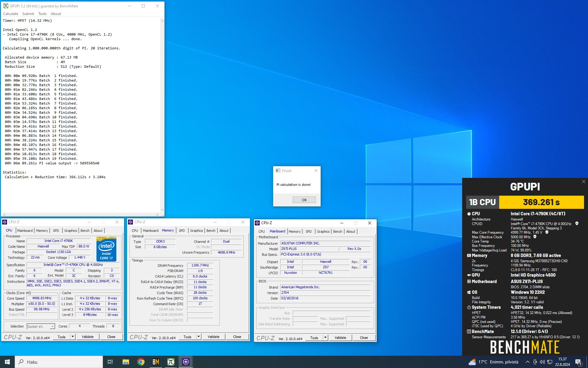Screen dimensions: 588x368
Task: Open File Explorer from the taskbar
Action: tap(126, 362)
